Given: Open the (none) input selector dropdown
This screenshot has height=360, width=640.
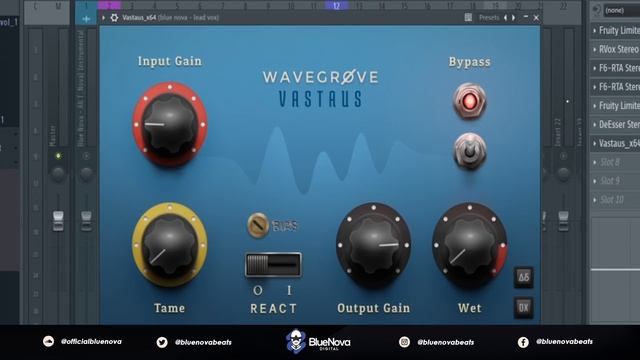Looking at the screenshot, I should (x=621, y=10).
